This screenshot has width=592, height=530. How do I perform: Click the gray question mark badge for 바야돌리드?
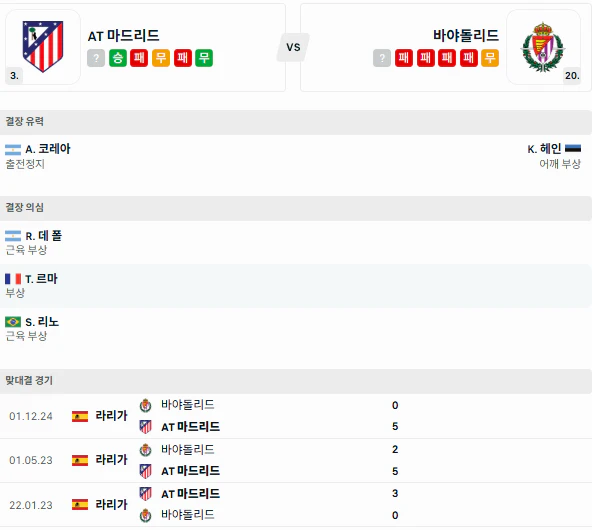click(x=382, y=58)
